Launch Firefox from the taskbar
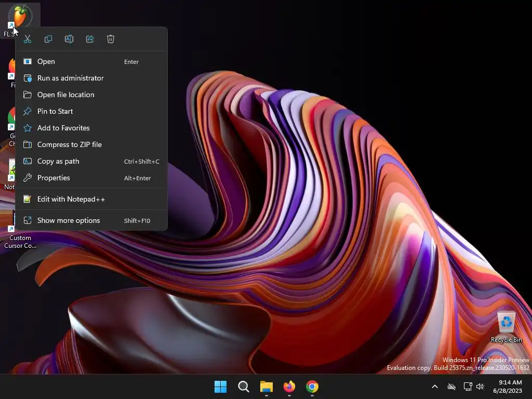Image resolution: width=532 pixels, height=399 pixels. [x=289, y=387]
